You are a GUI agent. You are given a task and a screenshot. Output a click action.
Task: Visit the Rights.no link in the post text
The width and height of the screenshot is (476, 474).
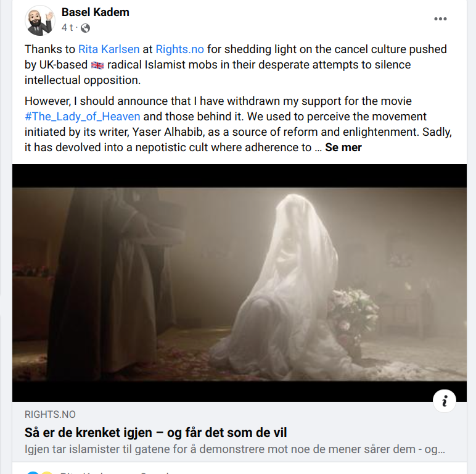pyautogui.click(x=179, y=49)
